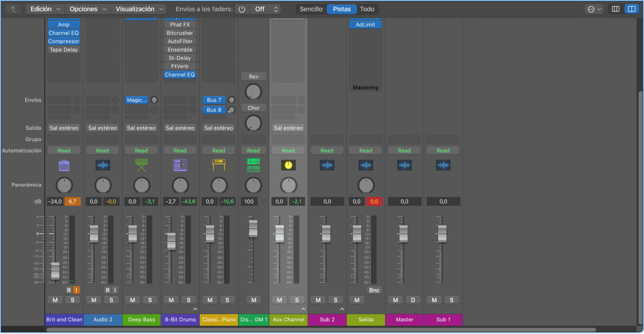This screenshot has width=644, height=334.
Task: Click the 8-Bit Drums drum machine icon
Action: [180, 165]
